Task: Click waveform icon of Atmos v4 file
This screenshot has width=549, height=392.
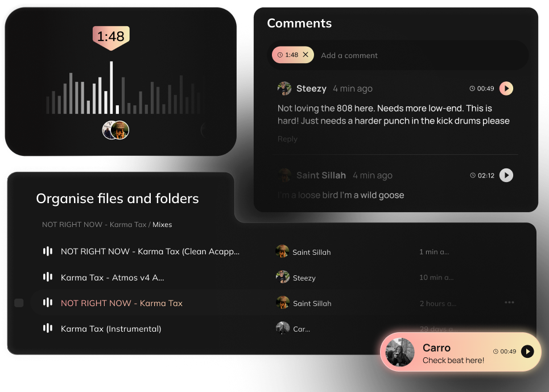Action: coord(48,277)
